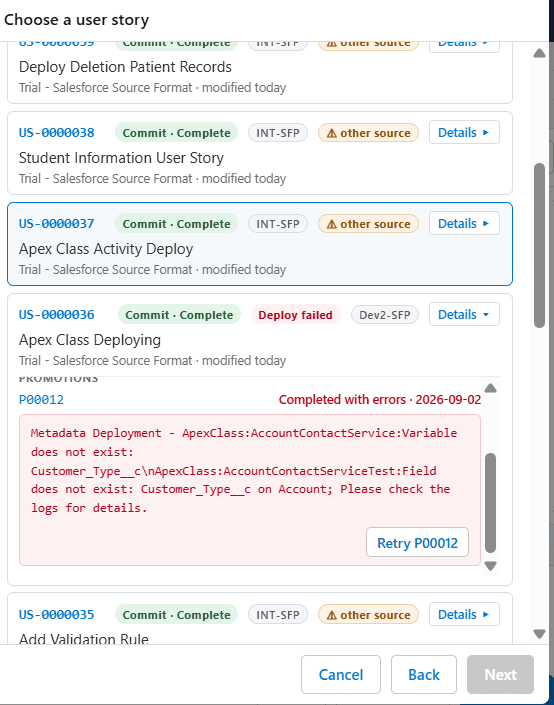Select the Deploy Deletion Patient Records title
Screen dimensions: 554x705
(125, 67)
